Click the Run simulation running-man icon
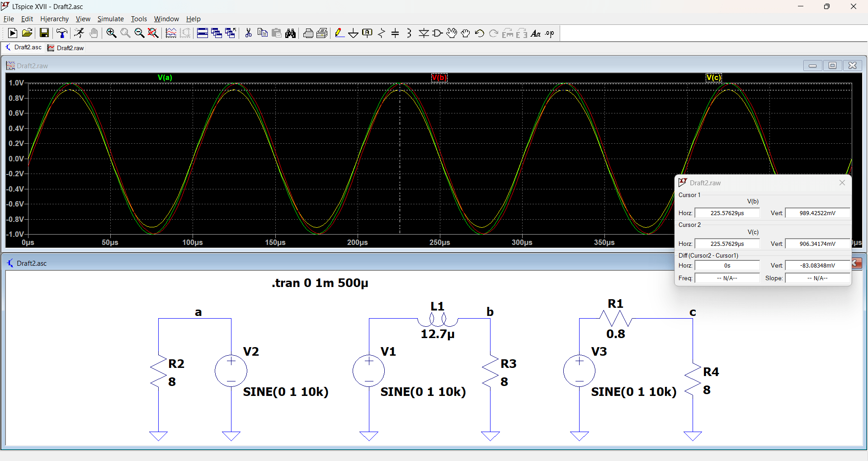868x461 pixels. (79, 33)
